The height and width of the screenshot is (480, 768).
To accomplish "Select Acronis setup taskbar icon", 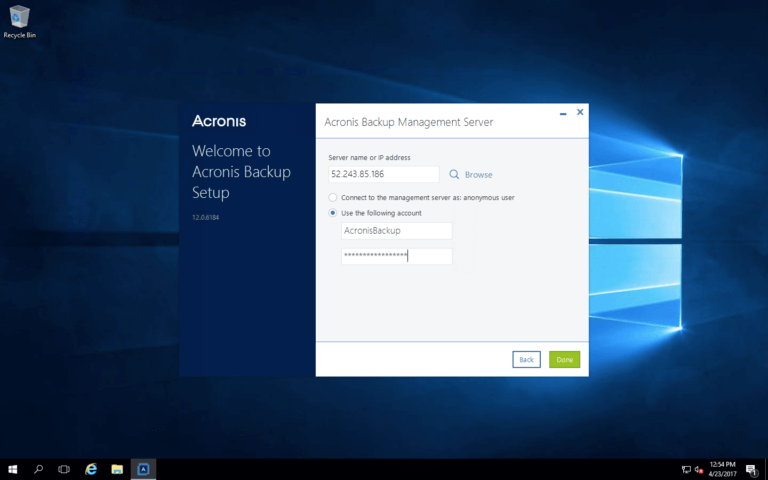I will 143,469.
